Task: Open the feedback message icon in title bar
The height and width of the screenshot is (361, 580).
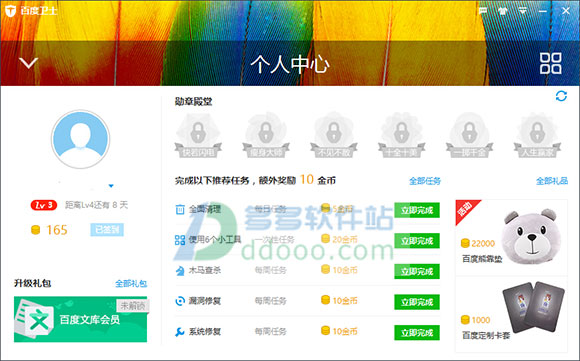Action: 483,11
